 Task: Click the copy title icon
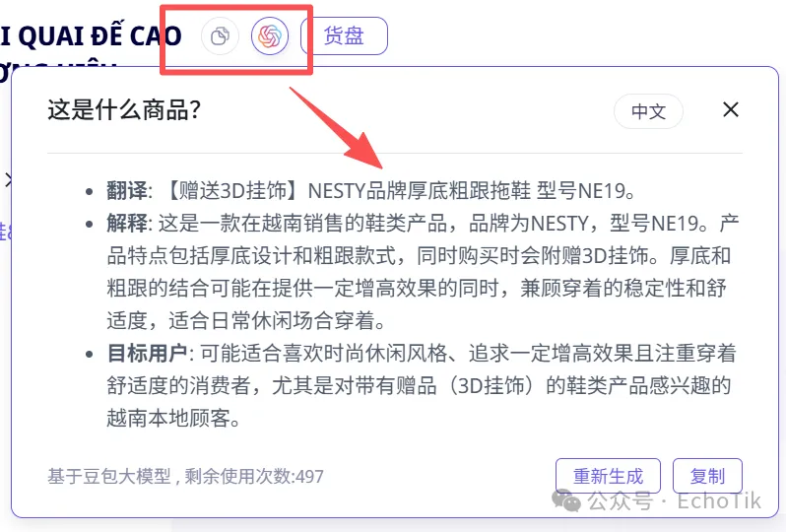pos(220,36)
